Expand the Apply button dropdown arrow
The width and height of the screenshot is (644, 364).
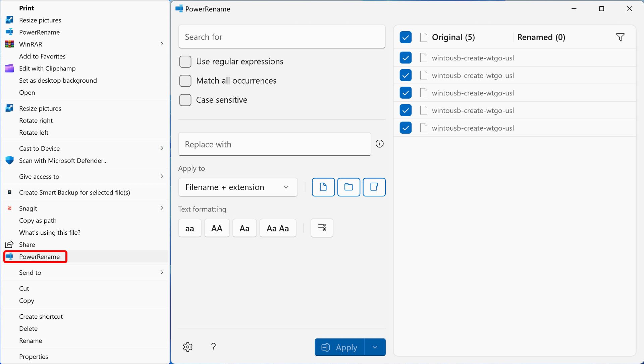pyautogui.click(x=375, y=347)
